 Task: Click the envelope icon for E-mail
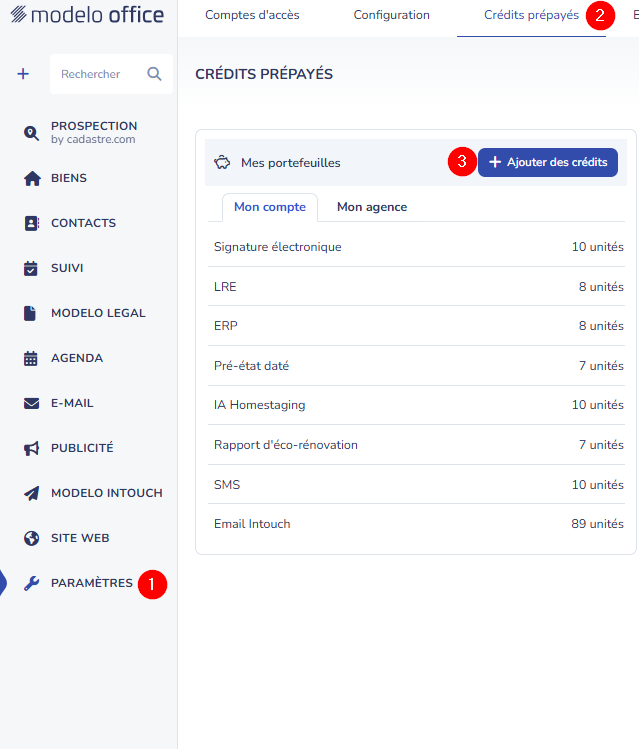(x=31, y=403)
